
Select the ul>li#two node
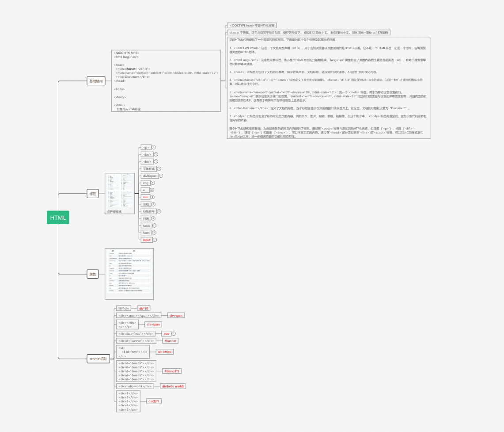pyautogui.click(x=164, y=352)
